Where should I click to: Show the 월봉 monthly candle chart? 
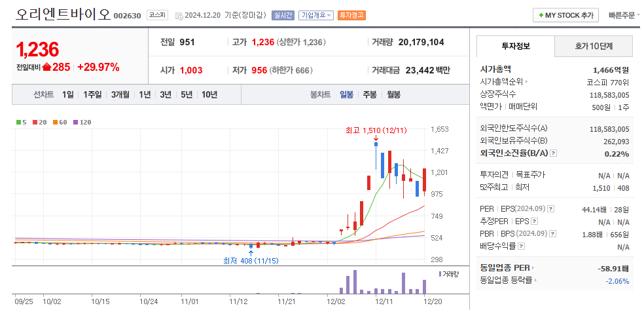coord(393,94)
